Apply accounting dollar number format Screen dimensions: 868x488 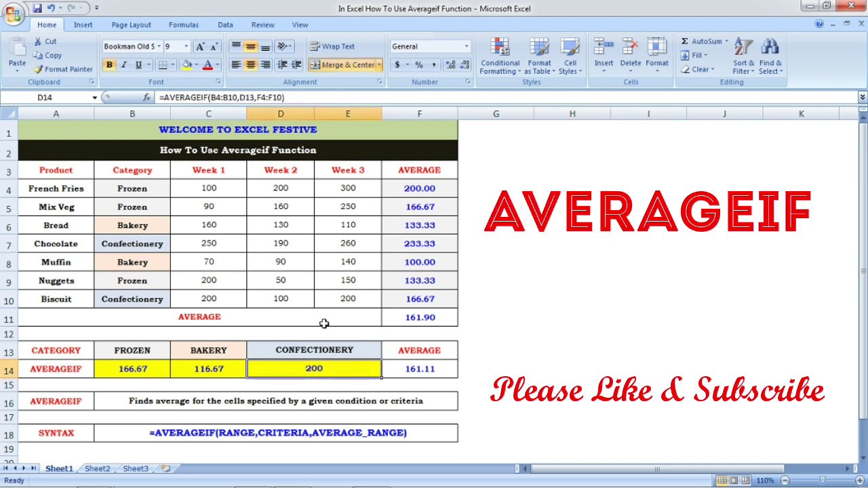click(397, 65)
